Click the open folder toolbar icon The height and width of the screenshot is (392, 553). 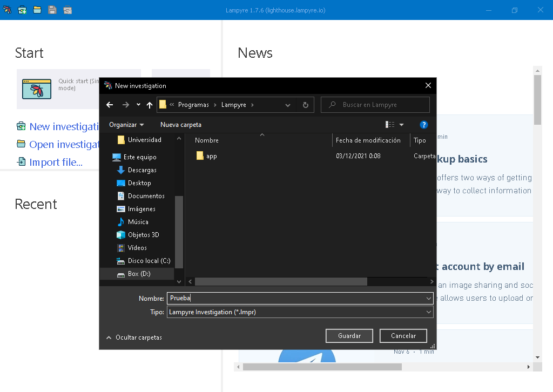(37, 10)
